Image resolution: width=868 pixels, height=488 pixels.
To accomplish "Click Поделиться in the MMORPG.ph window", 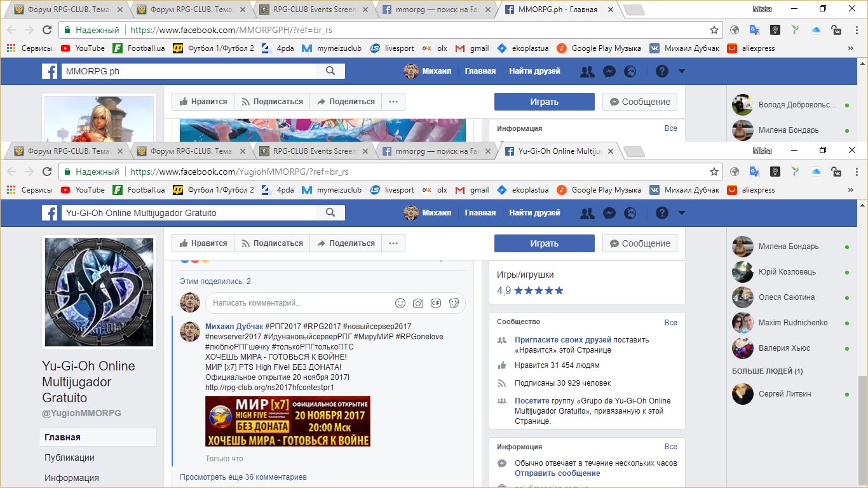I will tap(346, 102).
